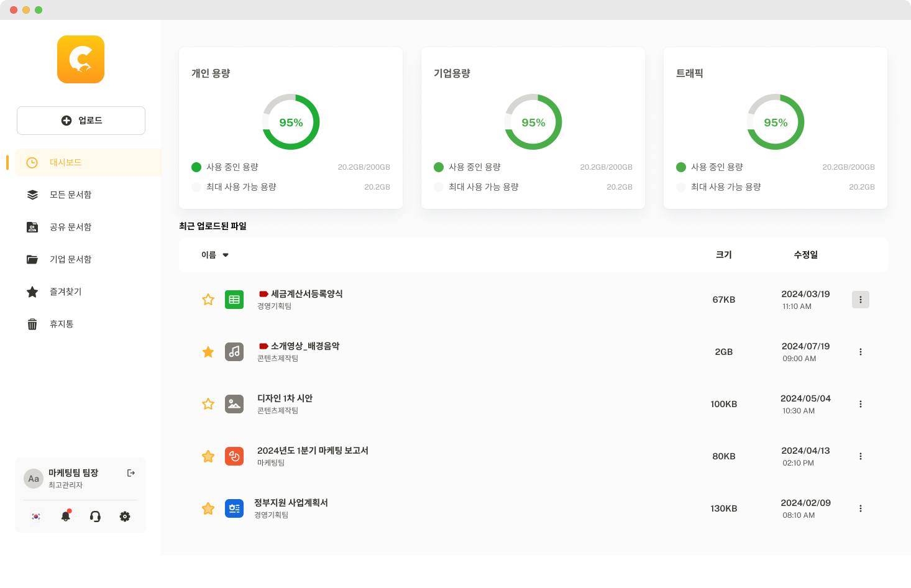Click the 2GB size value
Image resolution: width=911 pixels, height=588 pixels.
724,352
